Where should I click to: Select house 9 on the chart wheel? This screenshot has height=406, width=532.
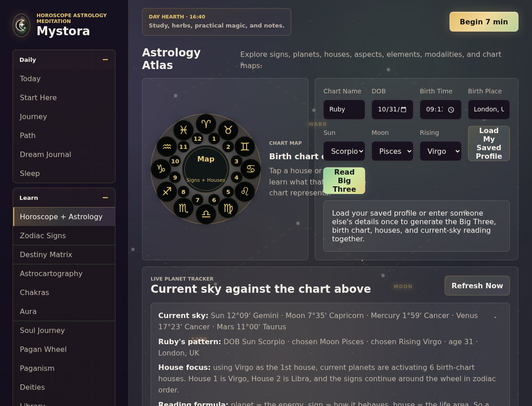175,177
